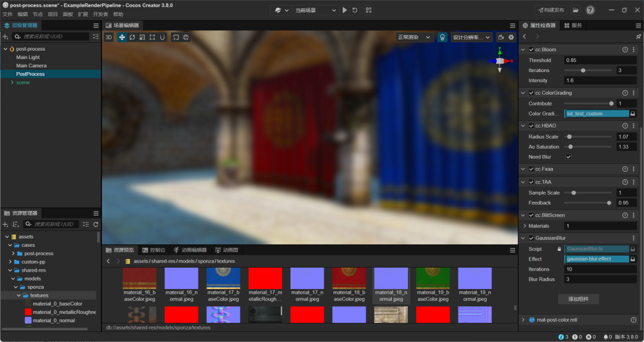Collapse the shared-res folder

coord(10,270)
